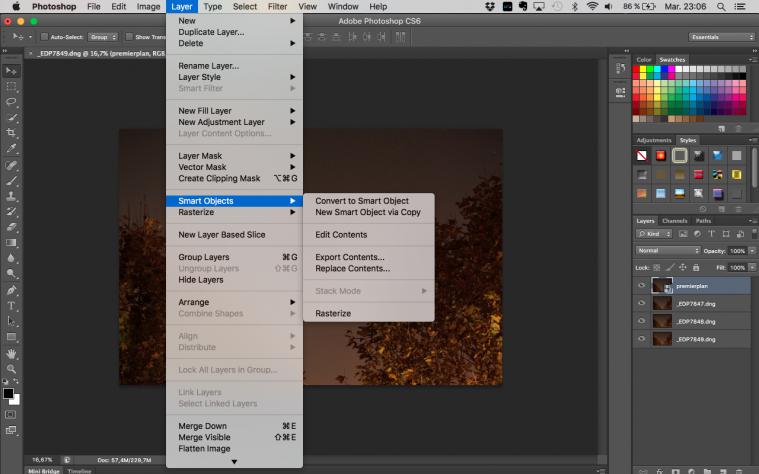This screenshot has width=759, height=474.
Task: Select the Crop tool
Action: point(11,133)
